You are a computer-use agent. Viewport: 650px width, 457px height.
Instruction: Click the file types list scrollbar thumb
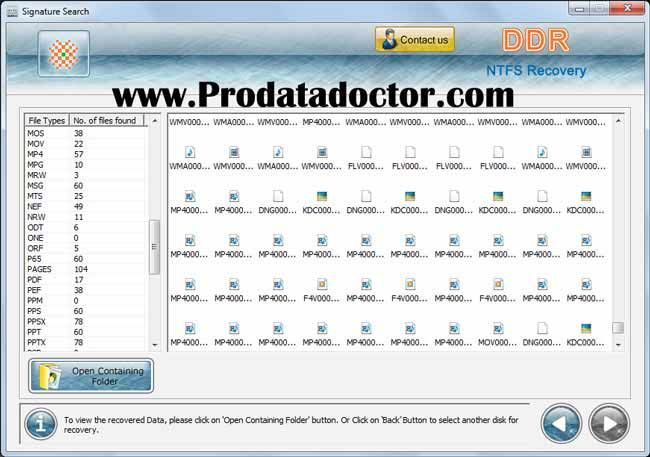(x=154, y=247)
